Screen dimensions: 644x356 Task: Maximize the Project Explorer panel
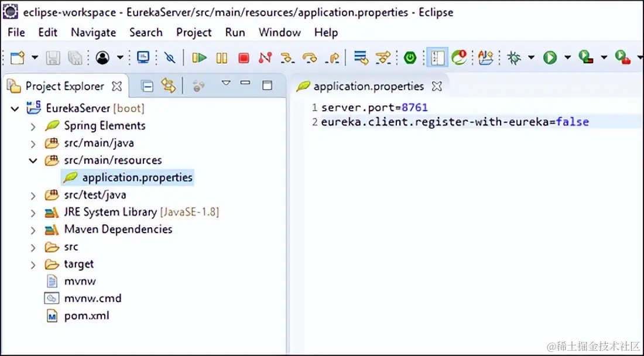(268, 85)
